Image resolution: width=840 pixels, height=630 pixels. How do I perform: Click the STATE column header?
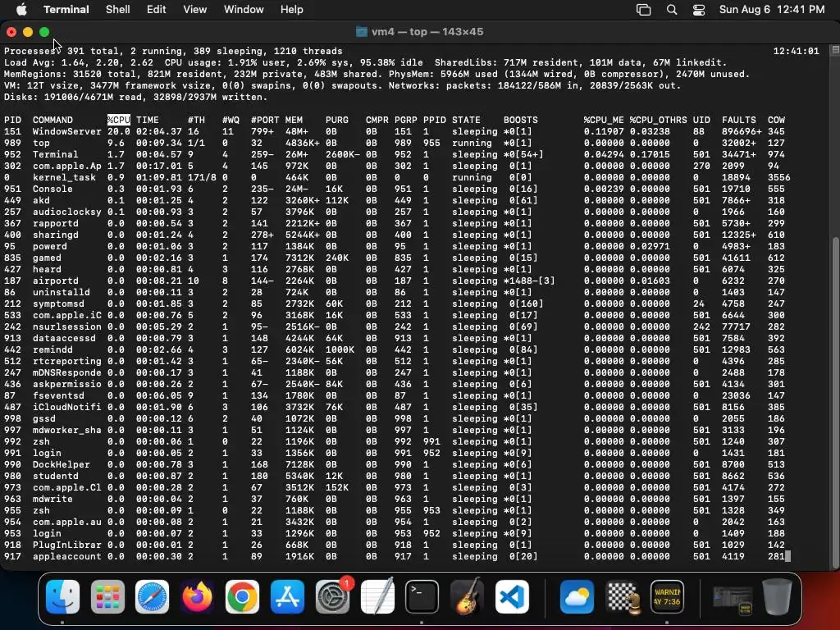(466, 120)
